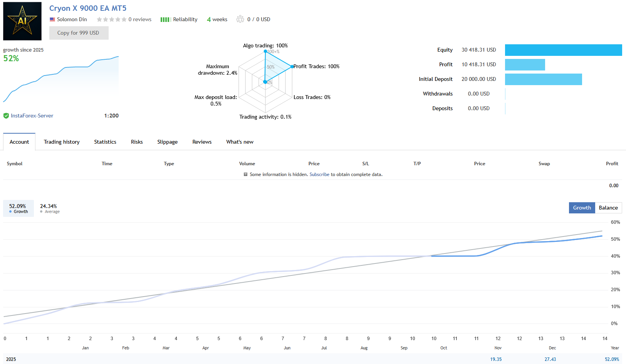Click the US flag icon next to Solomon Din
The width and height of the screenshot is (626, 364).
[52, 19]
